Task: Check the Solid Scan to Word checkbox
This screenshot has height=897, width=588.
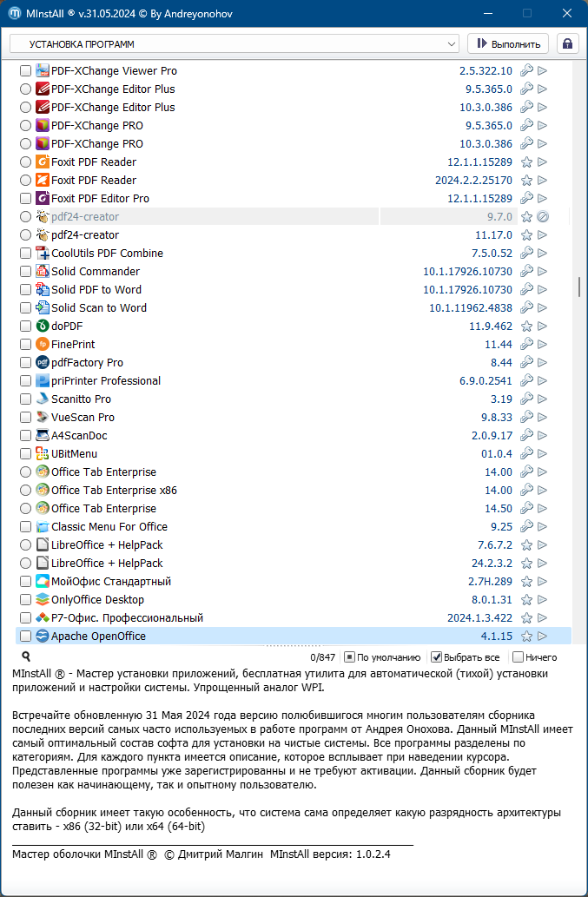Action: click(25, 307)
